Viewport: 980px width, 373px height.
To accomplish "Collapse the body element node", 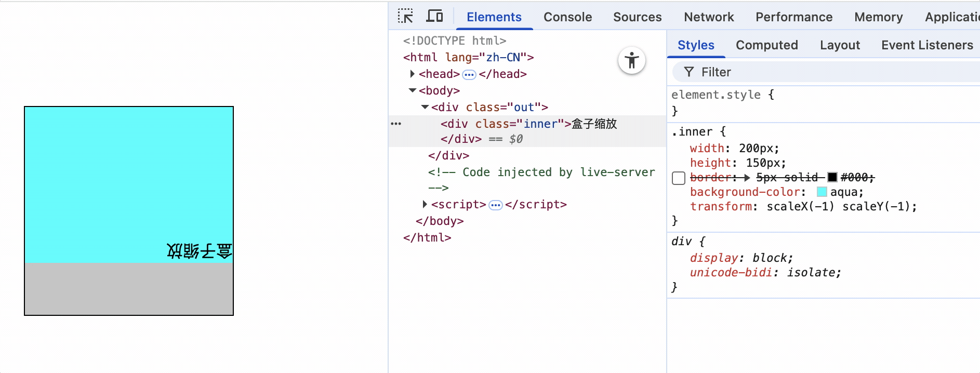I will point(413,90).
